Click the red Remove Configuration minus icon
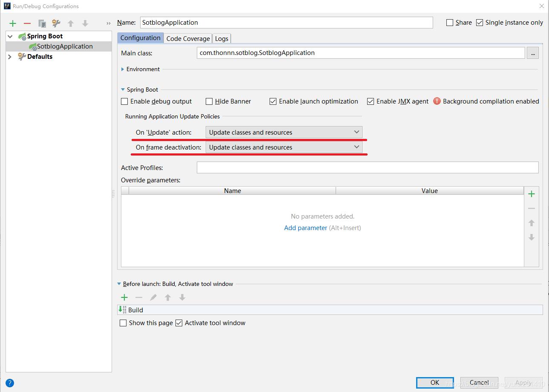Screen dimensions: 549x392 point(27,23)
